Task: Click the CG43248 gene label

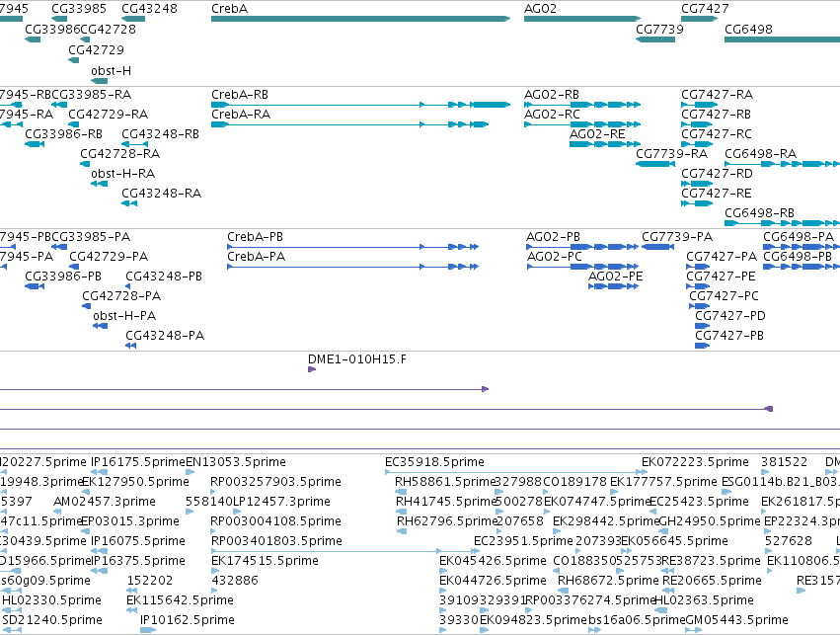Action: tap(149, 9)
